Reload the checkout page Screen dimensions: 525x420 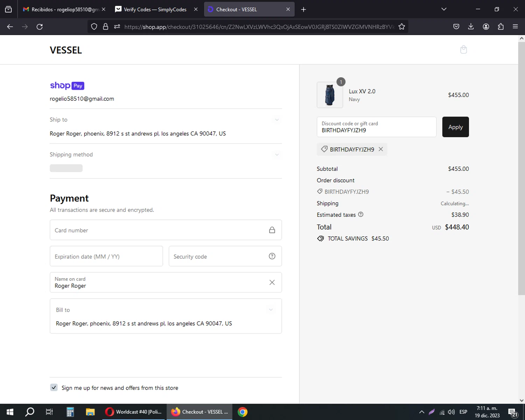[40, 27]
